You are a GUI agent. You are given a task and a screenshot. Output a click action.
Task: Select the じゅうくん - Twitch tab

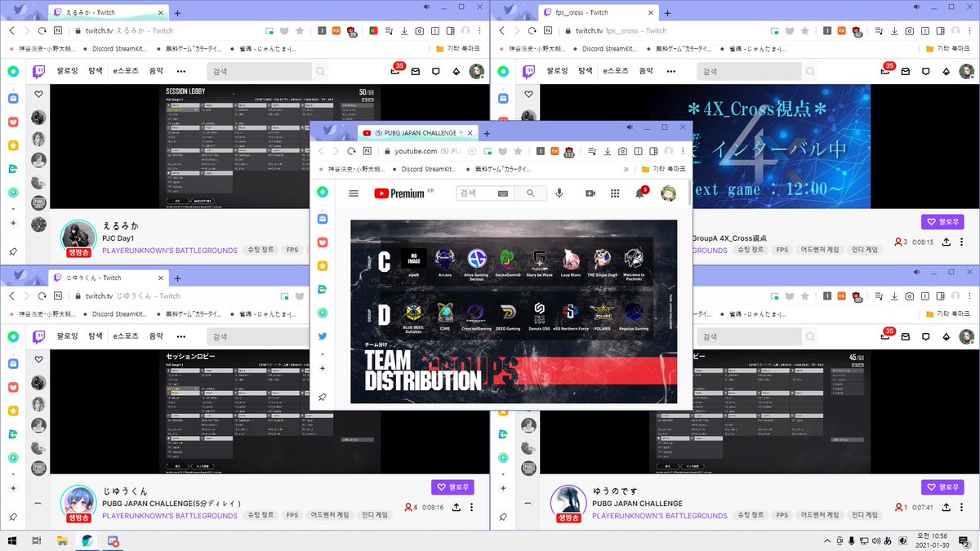108,278
